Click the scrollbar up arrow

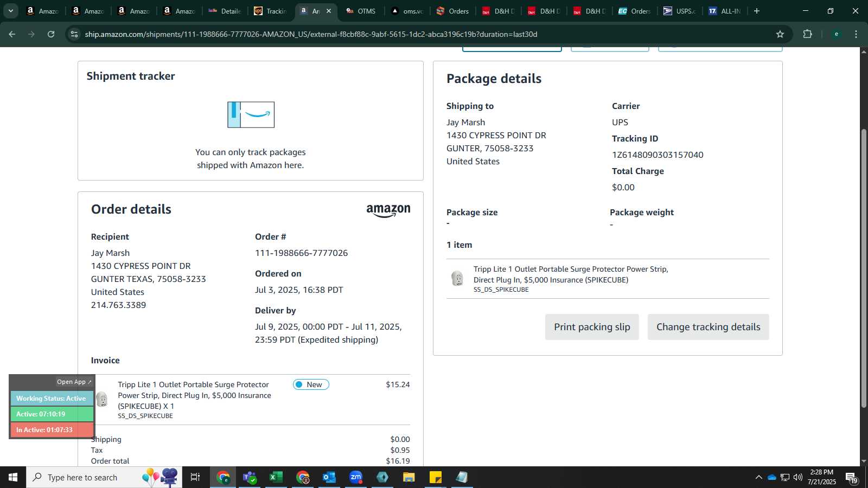pos(864,52)
